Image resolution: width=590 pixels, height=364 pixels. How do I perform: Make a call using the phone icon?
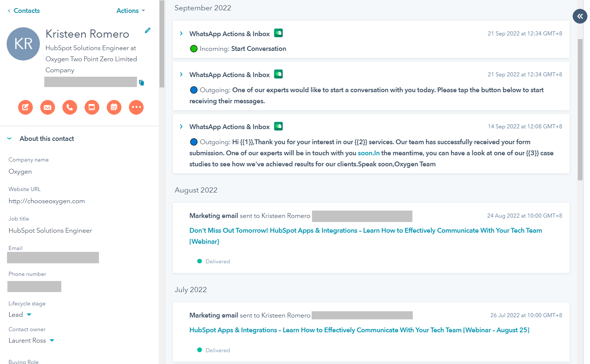tap(70, 107)
